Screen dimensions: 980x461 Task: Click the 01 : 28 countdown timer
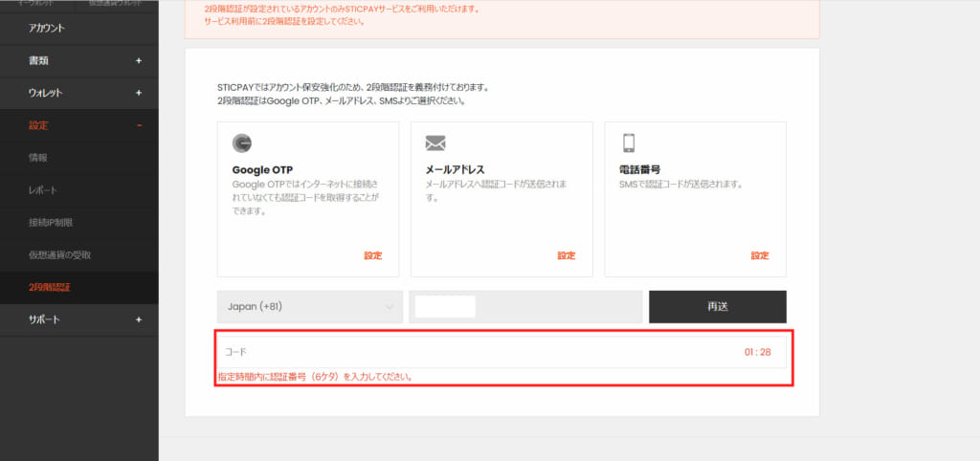click(758, 352)
